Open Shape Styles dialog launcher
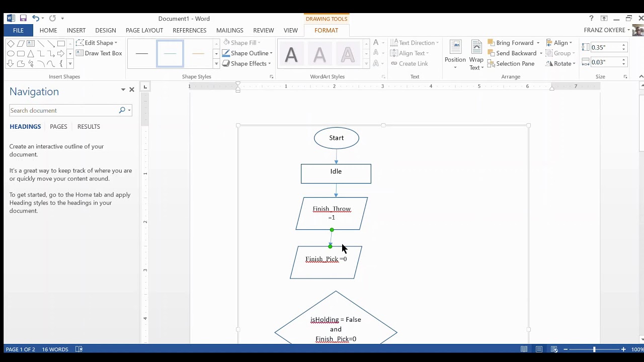Screen dimensions: 644x362 point(271,77)
